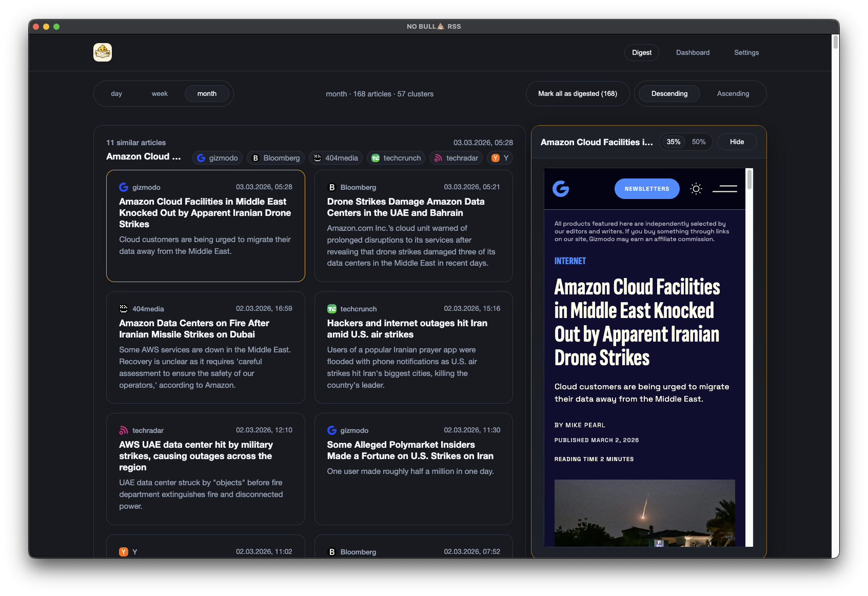This screenshot has width=868, height=596.
Task: Click gizmodo icon in Polymarket card
Action: [332, 430]
